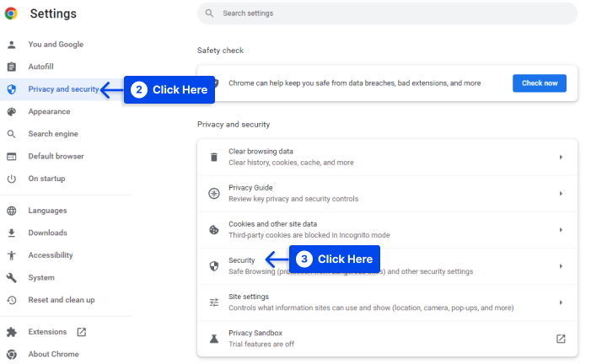Viewport: 591px width, 364px height.
Task: Click the Appearance palette icon
Action: point(12,111)
